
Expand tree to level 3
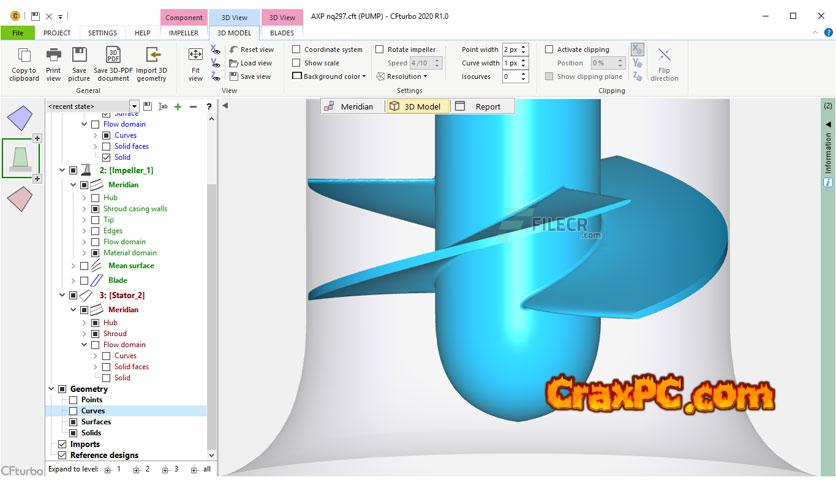(170, 469)
